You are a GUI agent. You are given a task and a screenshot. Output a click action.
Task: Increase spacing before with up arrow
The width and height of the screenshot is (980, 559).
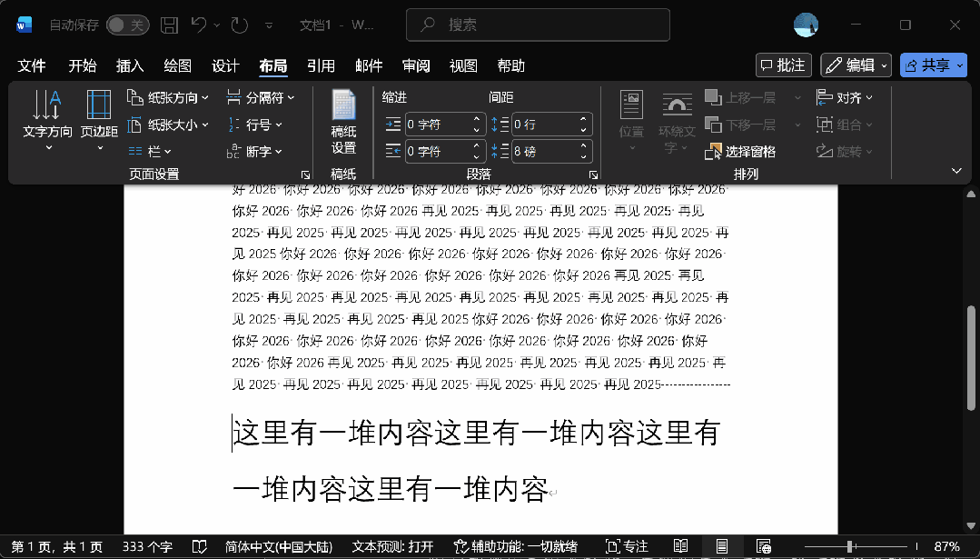[583, 119]
